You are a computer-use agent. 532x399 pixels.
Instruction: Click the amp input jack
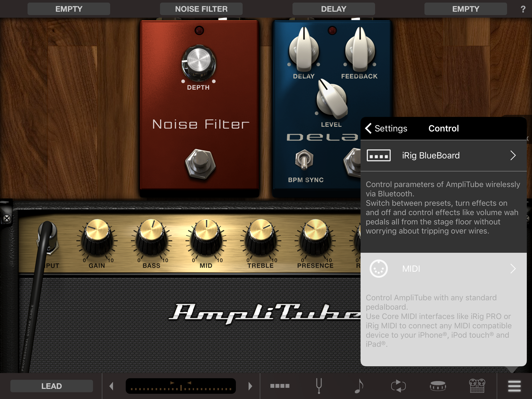[48, 238]
